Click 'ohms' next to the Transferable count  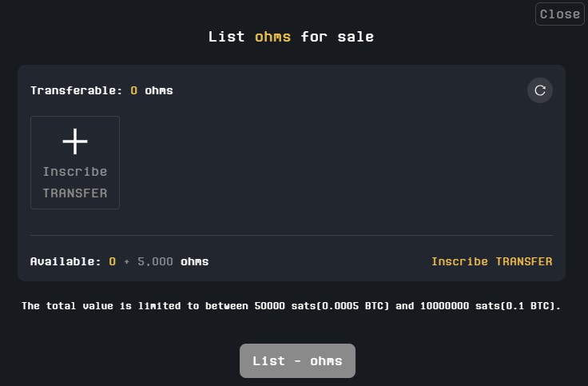[x=159, y=90]
